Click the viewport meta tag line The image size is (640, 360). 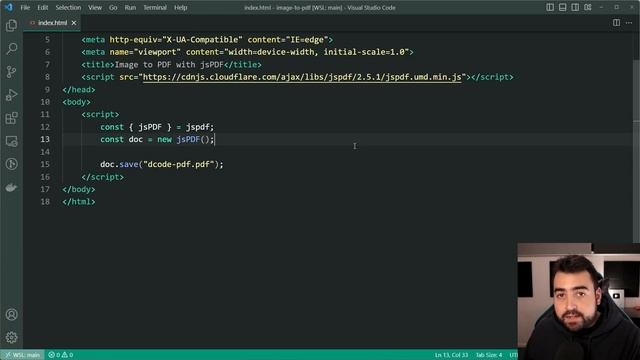pos(247,52)
